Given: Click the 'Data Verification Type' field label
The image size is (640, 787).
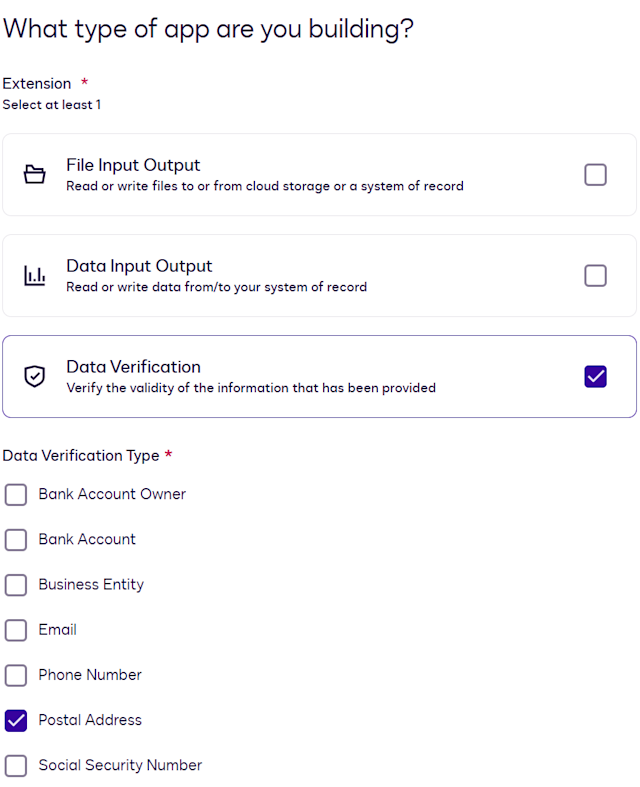Looking at the screenshot, I should [81, 456].
